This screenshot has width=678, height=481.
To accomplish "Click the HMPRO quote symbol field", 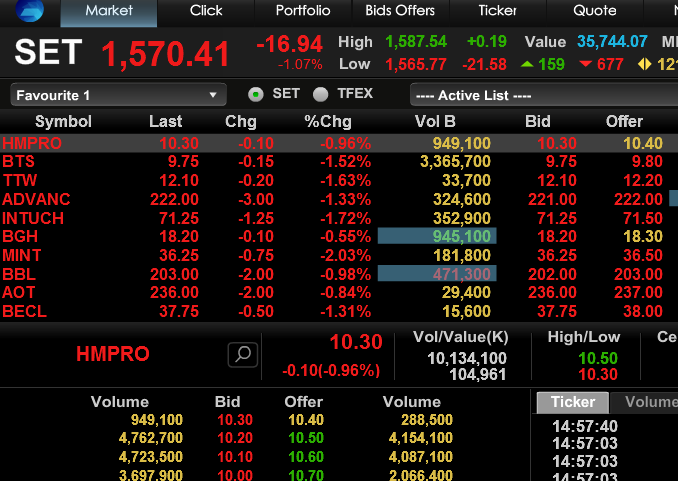I will tap(113, 354).
